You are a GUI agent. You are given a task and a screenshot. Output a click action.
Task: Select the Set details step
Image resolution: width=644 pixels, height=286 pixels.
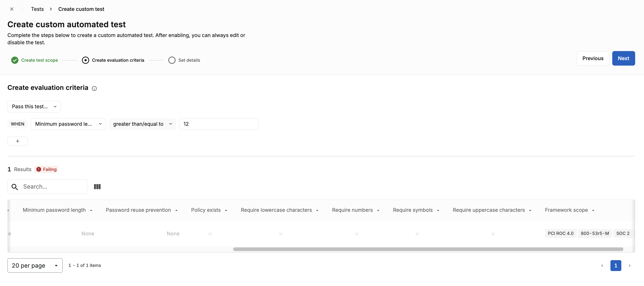coord(184,60)
